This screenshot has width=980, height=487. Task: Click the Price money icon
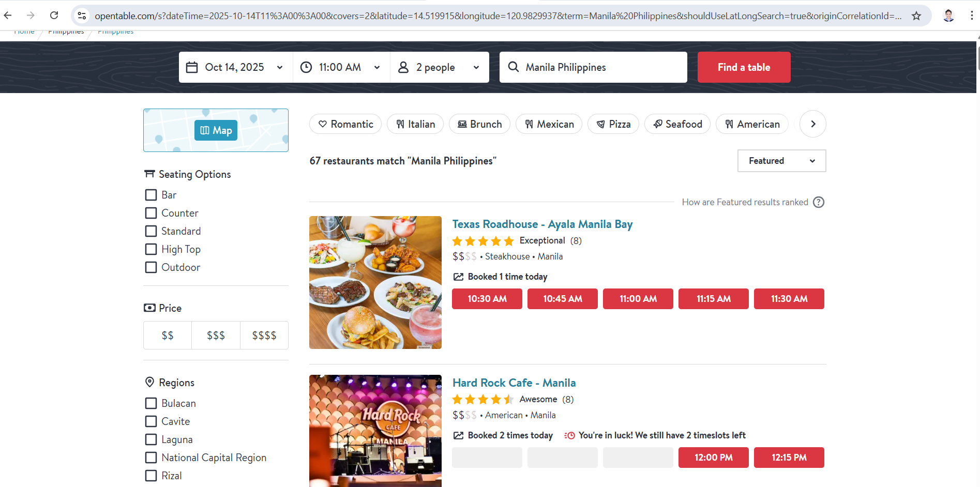[149, 308]
